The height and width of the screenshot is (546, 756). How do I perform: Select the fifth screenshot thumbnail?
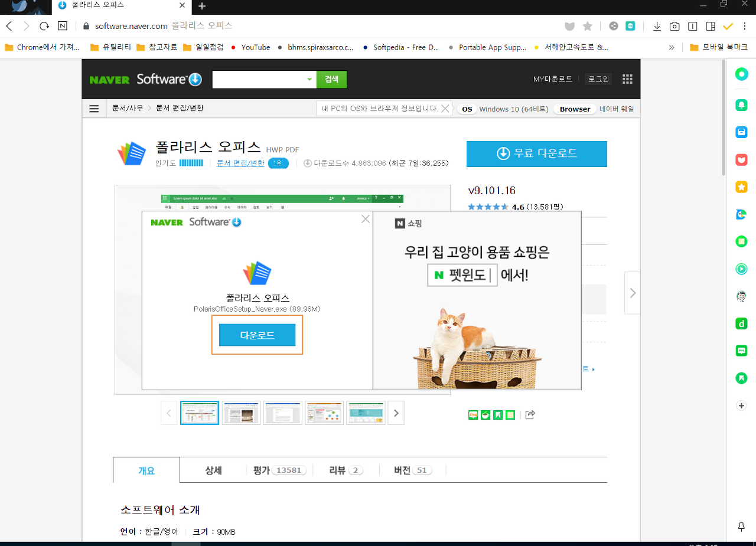point(366,413)
